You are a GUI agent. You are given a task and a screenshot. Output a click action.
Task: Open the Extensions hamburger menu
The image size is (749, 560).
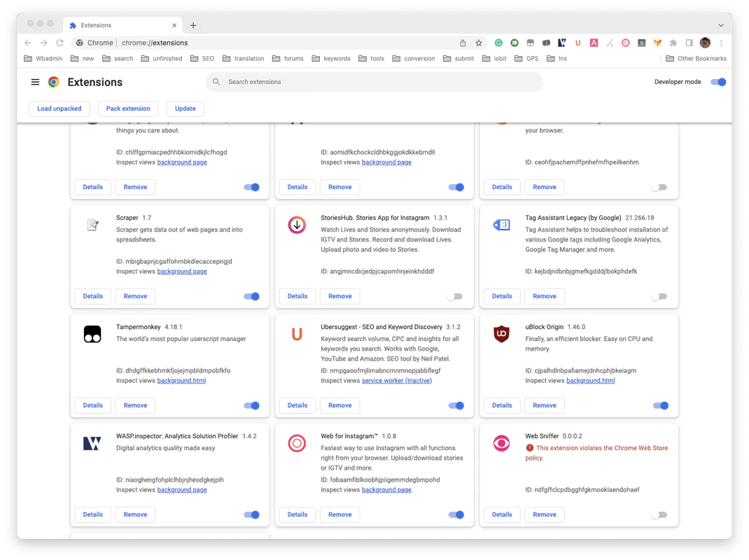35,82
